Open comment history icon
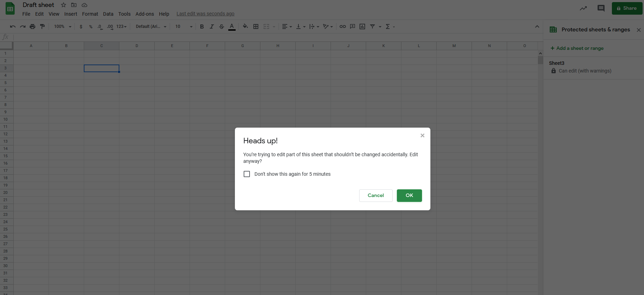 pyautogui.click(x=601, y=8)
